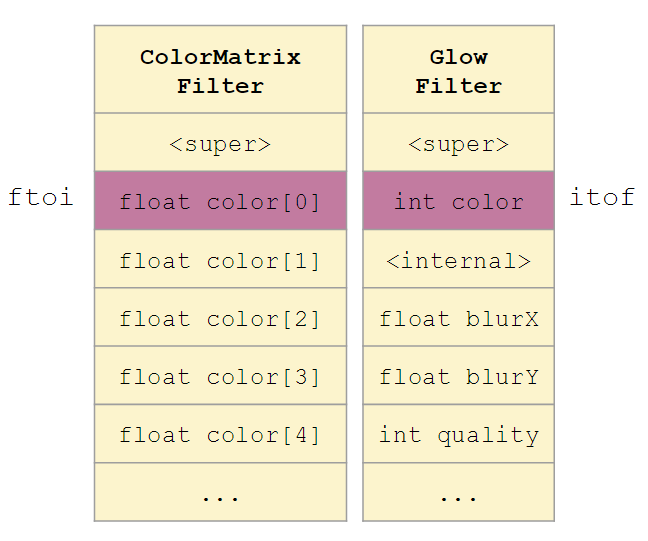Click the <internal> cell in Glow Filter
The height and width of the screenshot is (541, 648).
[x=458, y=260]
